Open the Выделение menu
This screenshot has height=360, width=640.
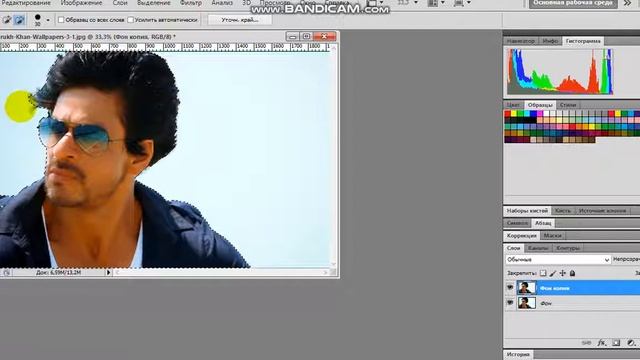[x=153, y=3]
